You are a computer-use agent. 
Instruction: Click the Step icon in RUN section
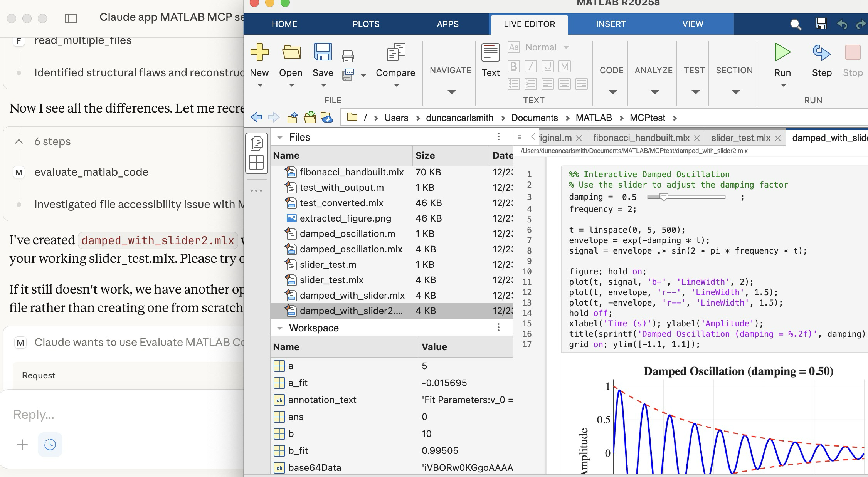coord(821,52)
